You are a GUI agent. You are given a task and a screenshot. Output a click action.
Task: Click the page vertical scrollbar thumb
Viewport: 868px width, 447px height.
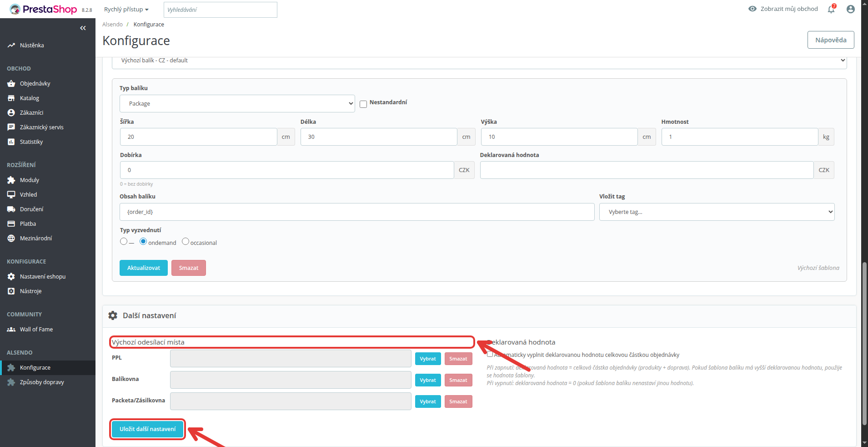[864, 344]
